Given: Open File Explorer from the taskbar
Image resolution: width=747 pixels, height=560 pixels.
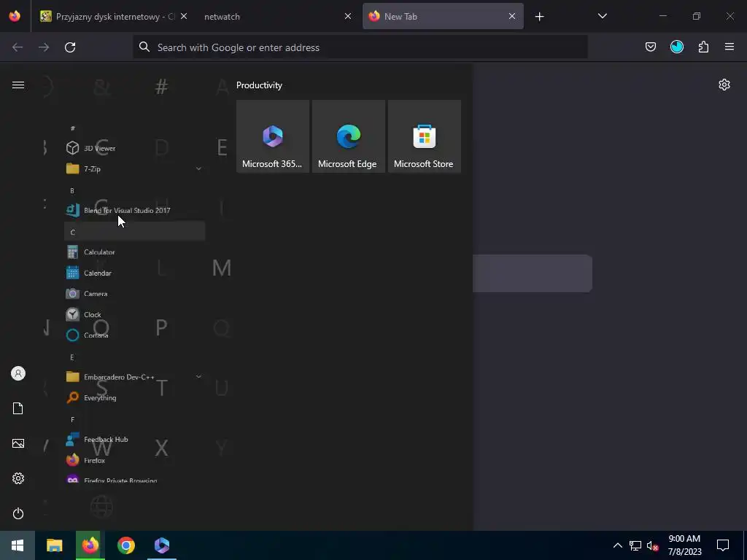Looking at the screenshot, I should [x=54, y=545].
